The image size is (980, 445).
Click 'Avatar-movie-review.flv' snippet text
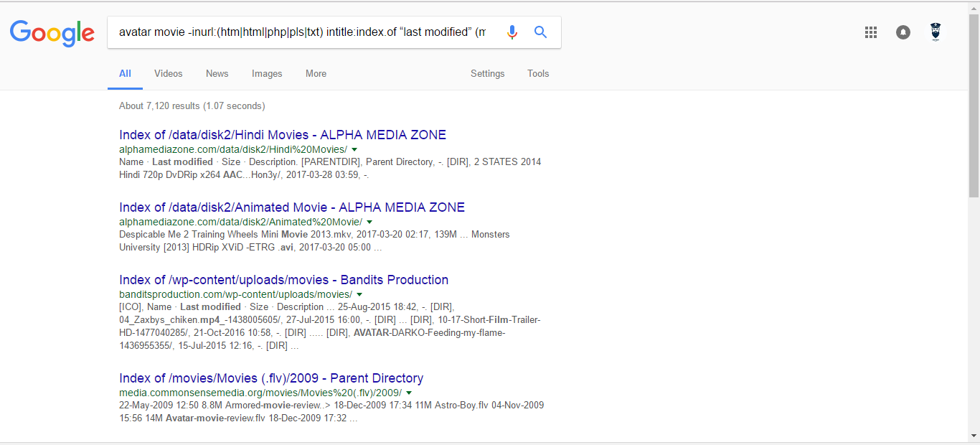215,418
